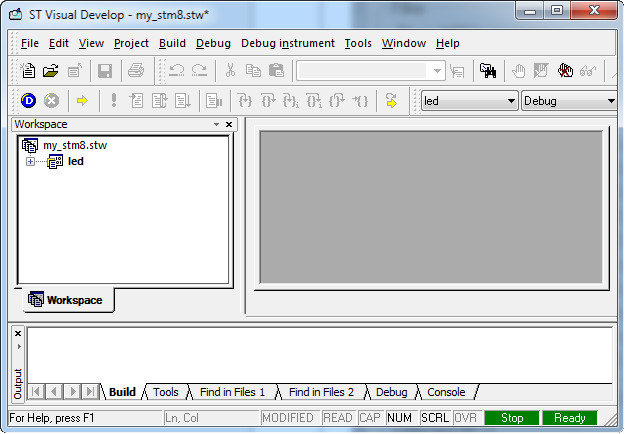
Task: Start debugging with the blue D icon
Action: (x=28, y=101)
